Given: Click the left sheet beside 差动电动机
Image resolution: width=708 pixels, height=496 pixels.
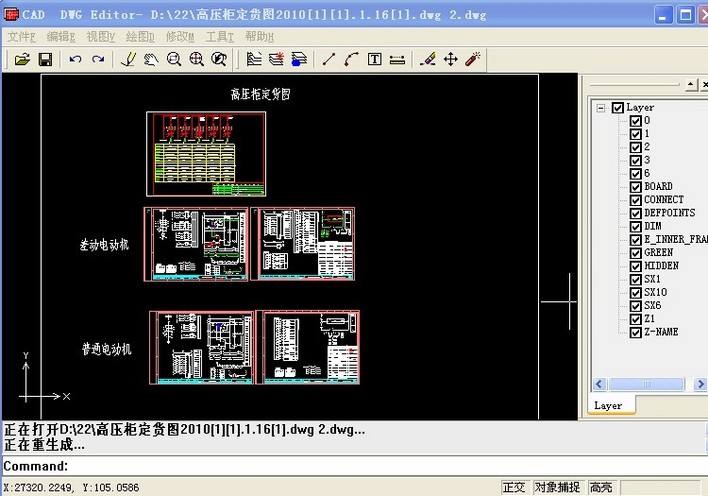Looking at the screenshot, I should tap(196, 244).
